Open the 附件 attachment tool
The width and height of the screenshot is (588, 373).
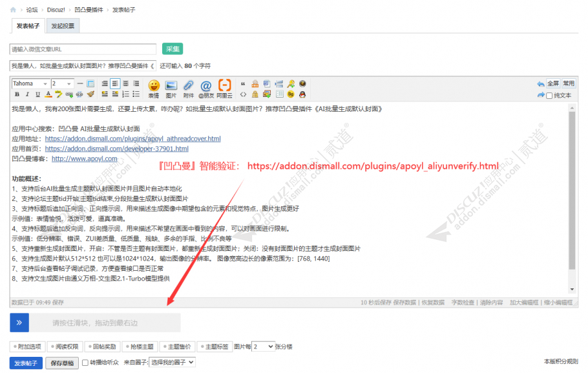(188, 89)
